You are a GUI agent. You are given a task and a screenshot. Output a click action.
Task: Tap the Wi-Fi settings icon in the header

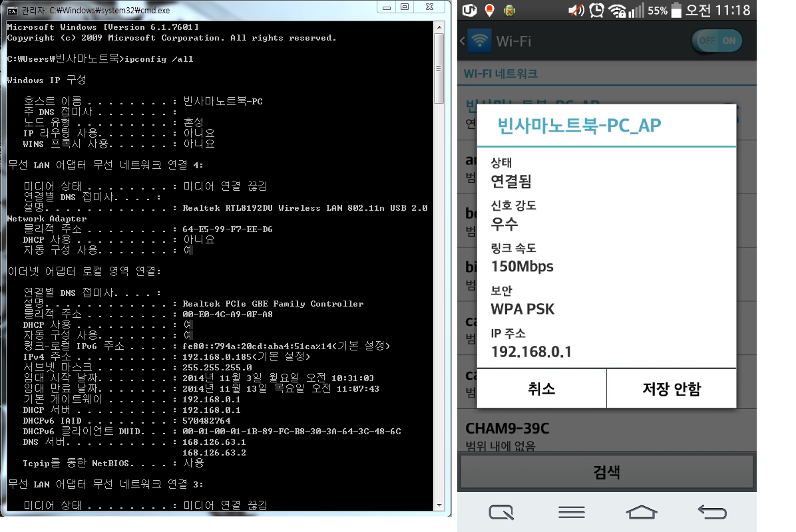coord(480,41)
